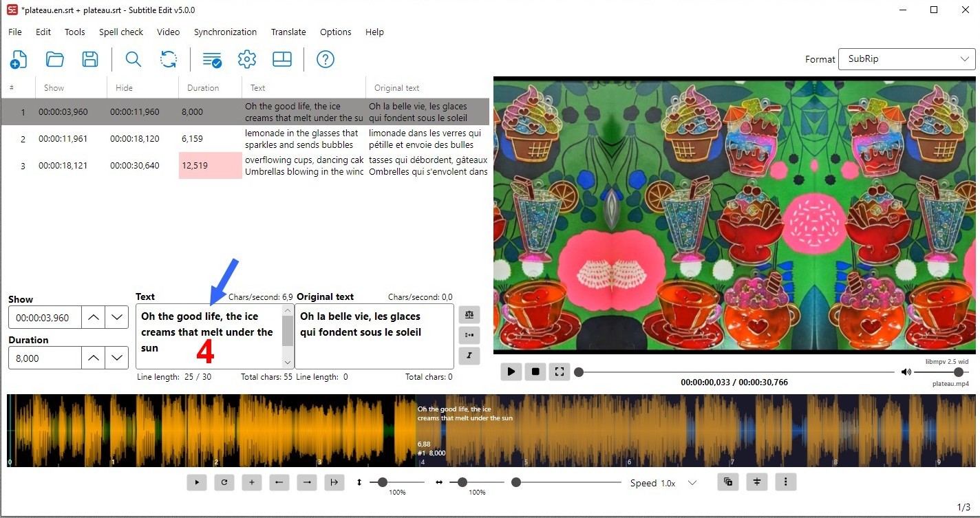Image resolution: width=980 pixels, height=518 pixels.
Task: Save the subtitle with the floppy icon
Action: (x=90, y=60)
